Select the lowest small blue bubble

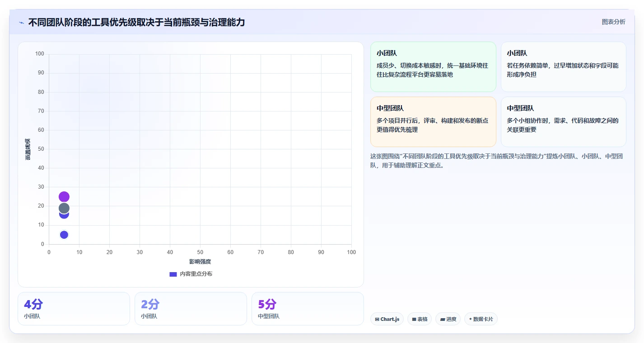(64, 235)
